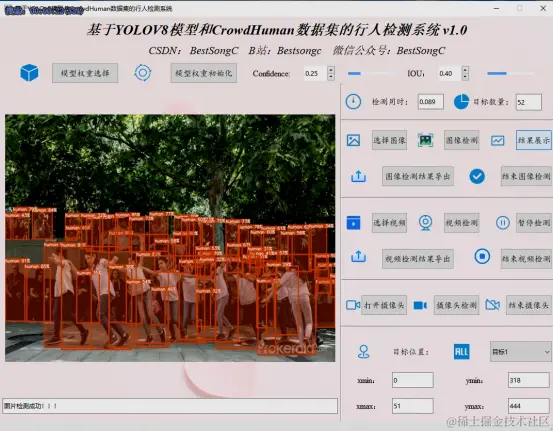Click the solid blue camera icon
The height and width of the screenshot is (432, 554).
pyautogui.click(x=420, y=305)
